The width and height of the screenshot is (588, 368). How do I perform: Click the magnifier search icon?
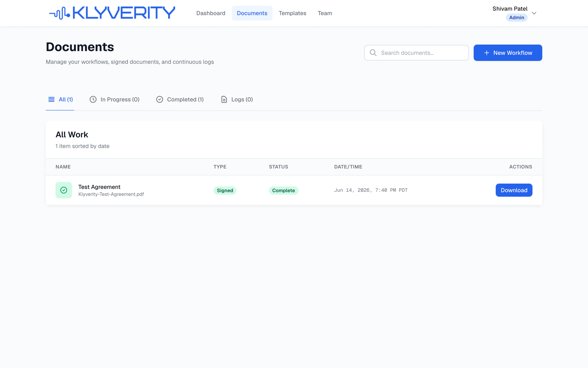pos(373,53)
